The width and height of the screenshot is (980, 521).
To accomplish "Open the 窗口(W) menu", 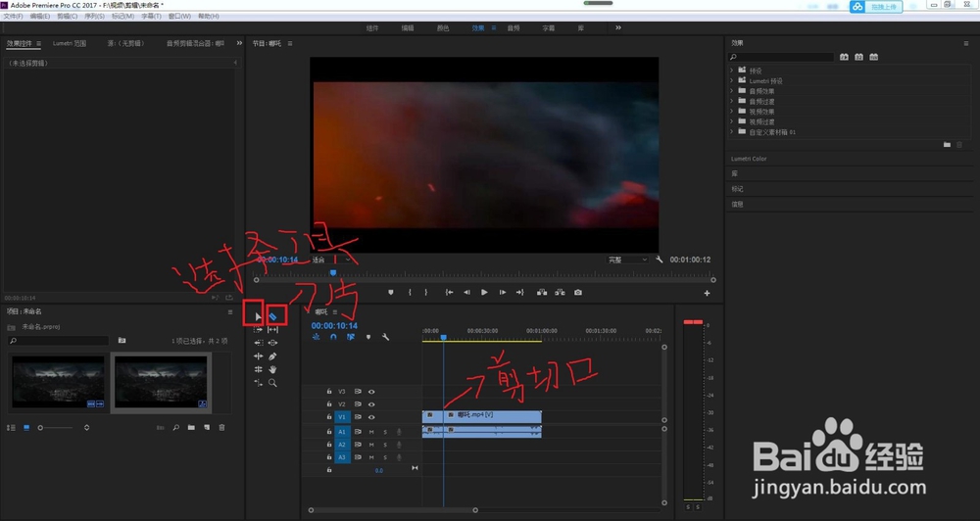I will (x=179, y=17).
